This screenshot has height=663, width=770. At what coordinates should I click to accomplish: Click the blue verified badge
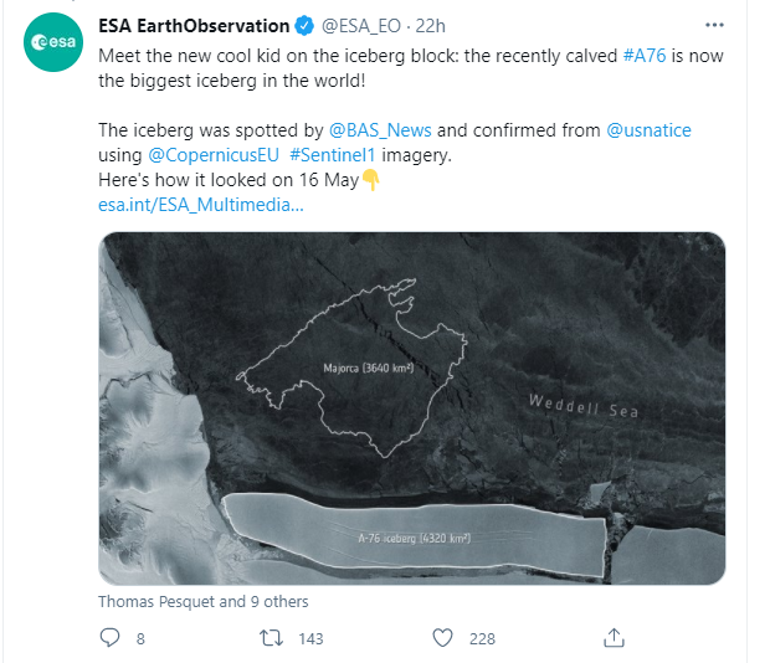[304, 26]
